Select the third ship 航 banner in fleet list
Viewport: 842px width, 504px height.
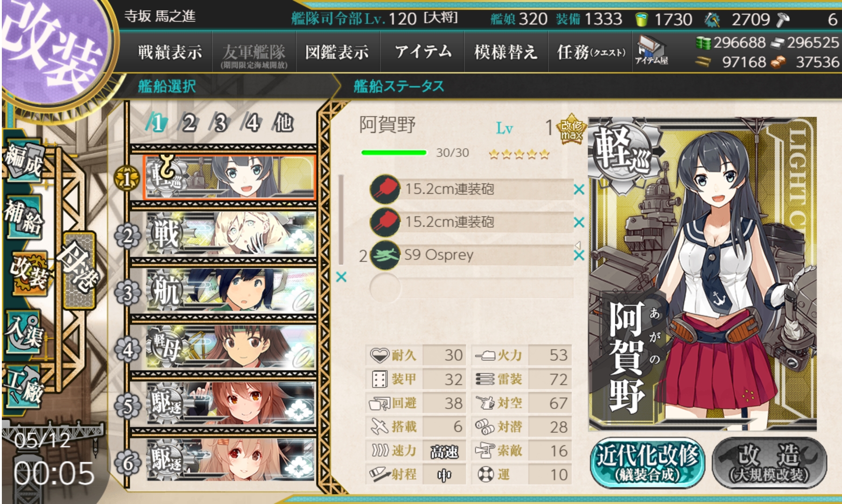pos(231,292)
